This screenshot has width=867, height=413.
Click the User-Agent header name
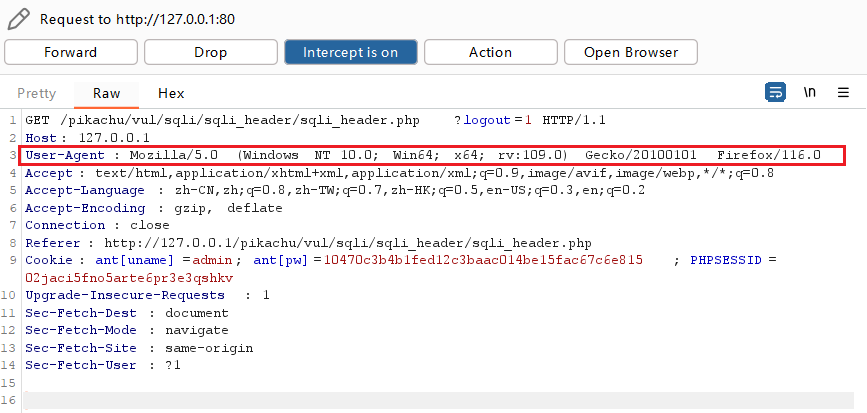pyautogui.click(x=65, y=155)
